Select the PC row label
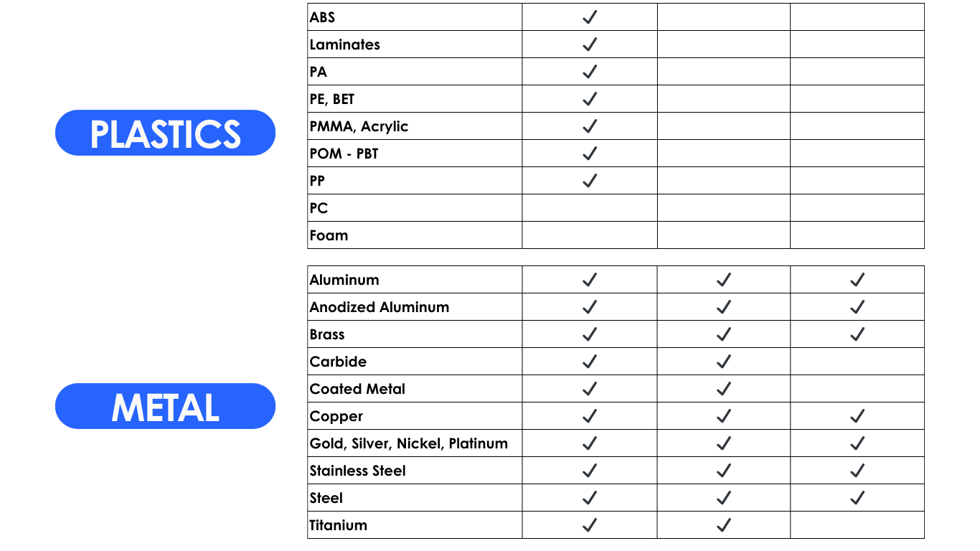This screenshot has width=980, height=551. (319, 208)
